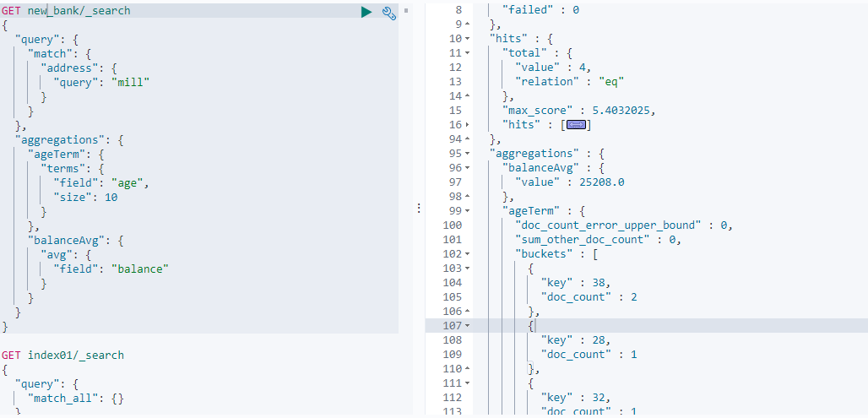
Task: Click the "key" : 28 line
Action: [x=575, y=340]
